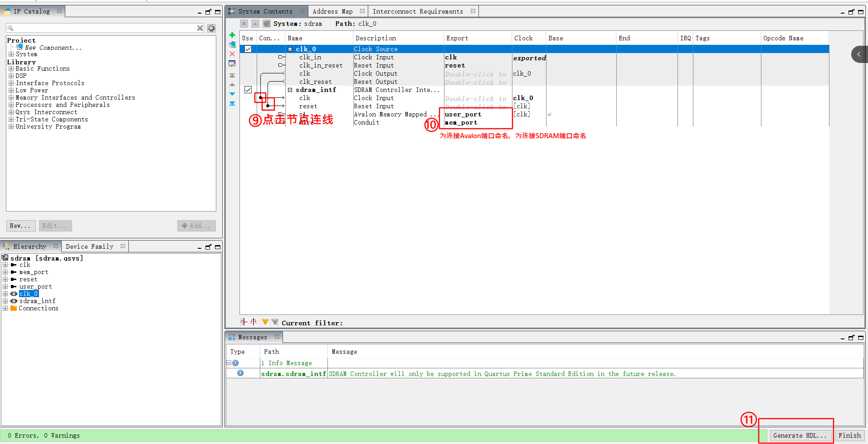Remove selected component using the red X icon
868x444 pixels.
[x=232, y=54]
